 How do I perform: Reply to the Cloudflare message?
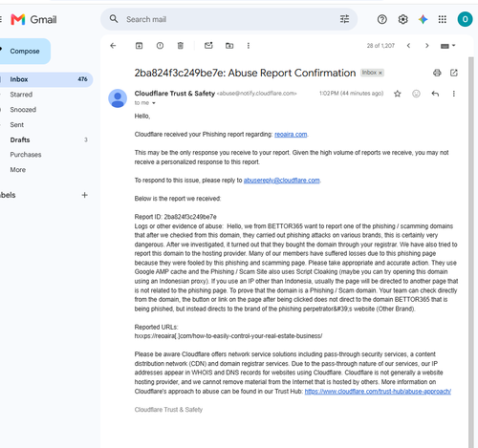[435, 94]
